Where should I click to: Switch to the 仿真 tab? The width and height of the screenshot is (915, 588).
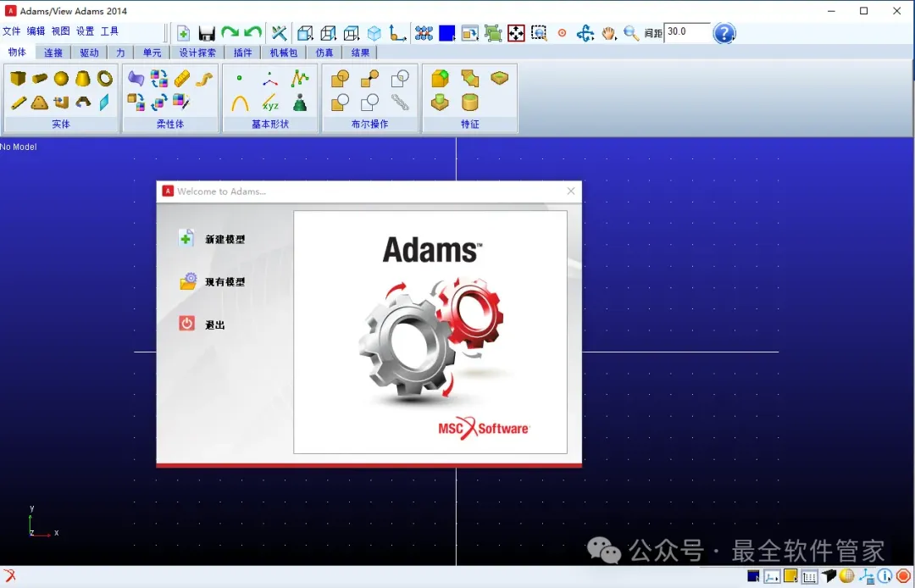point(324,53)
